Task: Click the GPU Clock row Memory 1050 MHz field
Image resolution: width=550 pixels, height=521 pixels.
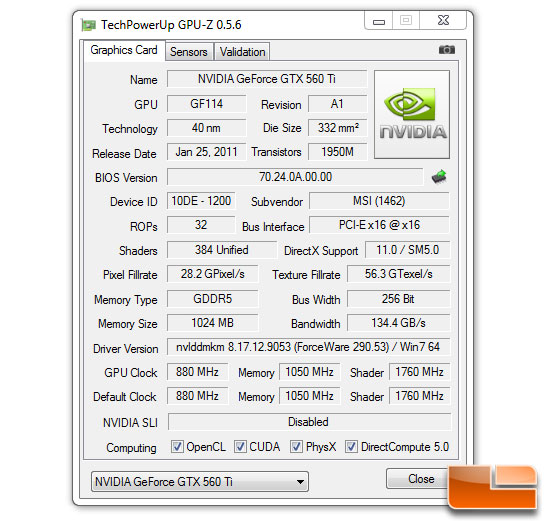Action: (x=309, y=372)
